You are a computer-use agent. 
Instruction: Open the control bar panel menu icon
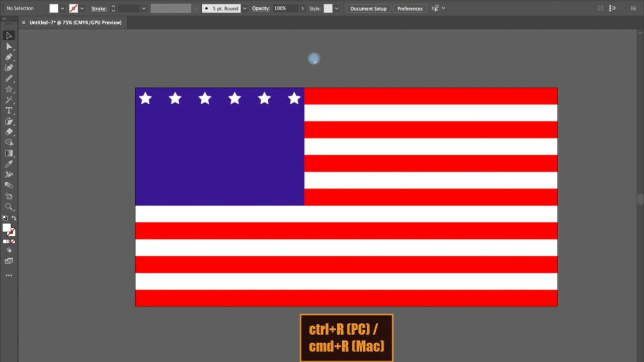tap(633, 8)
